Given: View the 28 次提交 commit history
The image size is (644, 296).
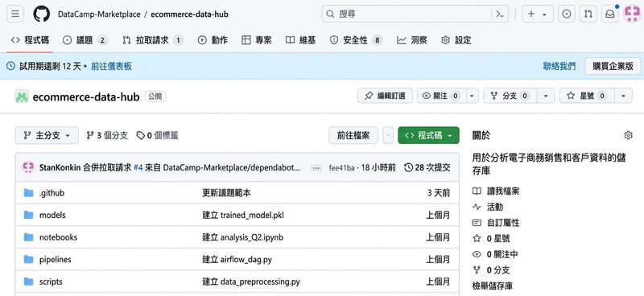Looking at the screenshot, I should pyautogui.click(x=427, y=167).
